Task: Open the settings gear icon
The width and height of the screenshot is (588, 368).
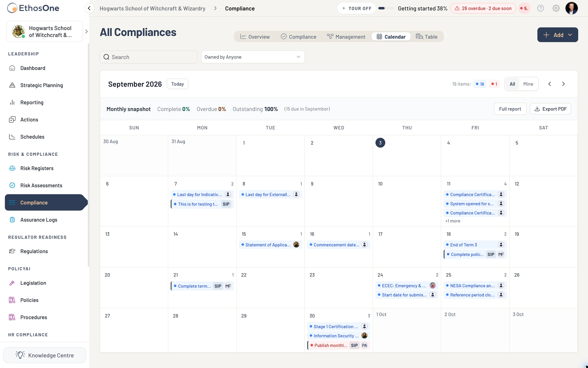Action: point(556,8)
